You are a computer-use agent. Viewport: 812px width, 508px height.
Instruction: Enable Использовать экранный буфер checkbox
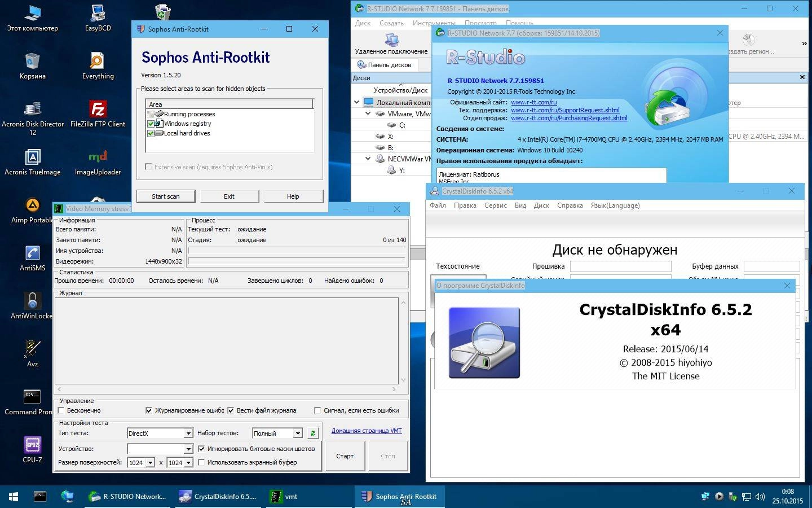click(201, 462)
